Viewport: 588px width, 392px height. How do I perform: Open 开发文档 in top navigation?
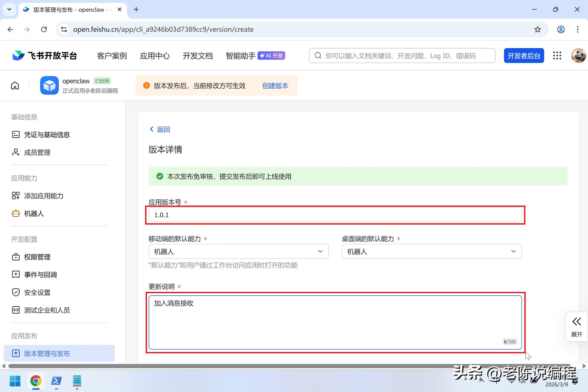tap(198, 56)
